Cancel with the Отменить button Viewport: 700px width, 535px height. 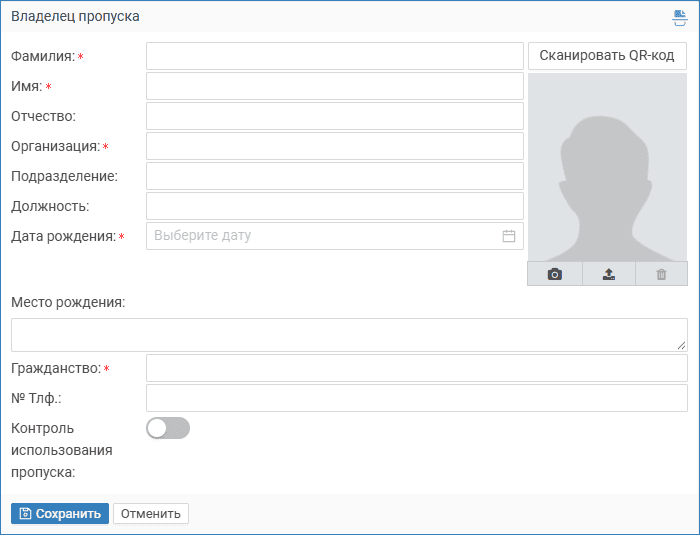(151, 514)
